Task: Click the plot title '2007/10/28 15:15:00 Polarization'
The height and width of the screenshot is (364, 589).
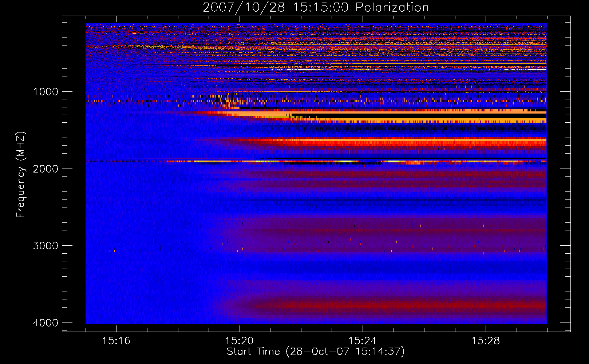Action: (x=316, y=8)
